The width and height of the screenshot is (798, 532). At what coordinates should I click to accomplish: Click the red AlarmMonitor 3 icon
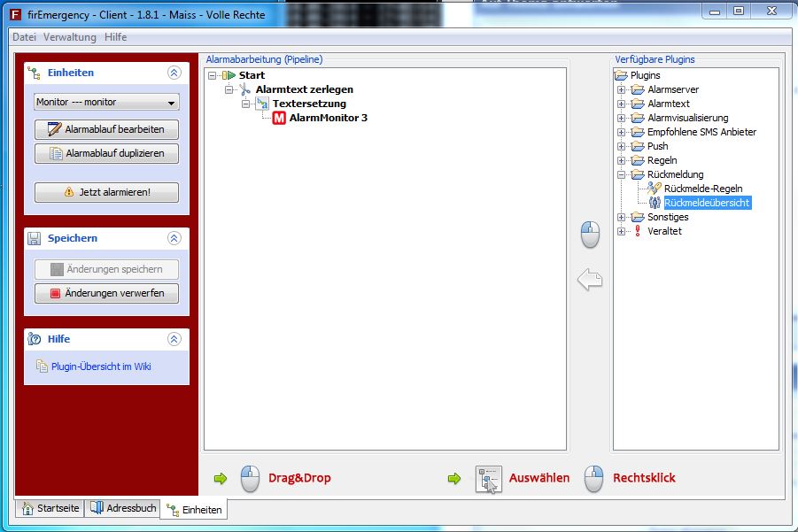tap(279, 118)
